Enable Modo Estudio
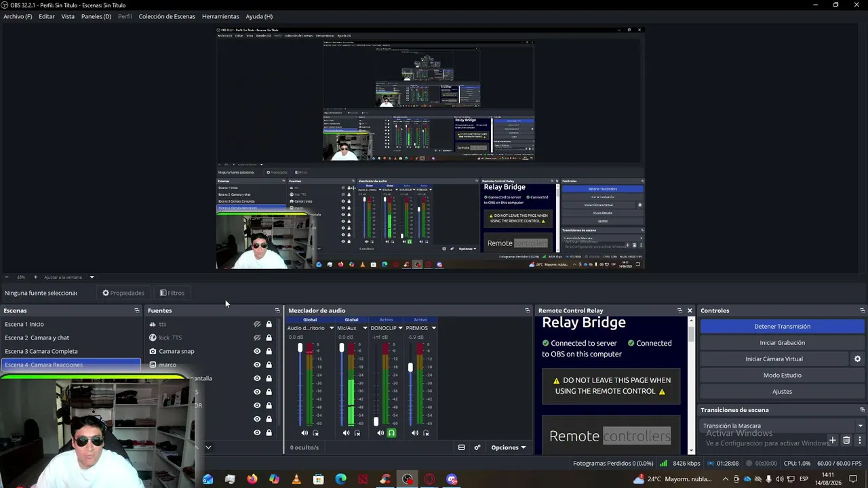The image size is (868, 488). pos(782,375)
